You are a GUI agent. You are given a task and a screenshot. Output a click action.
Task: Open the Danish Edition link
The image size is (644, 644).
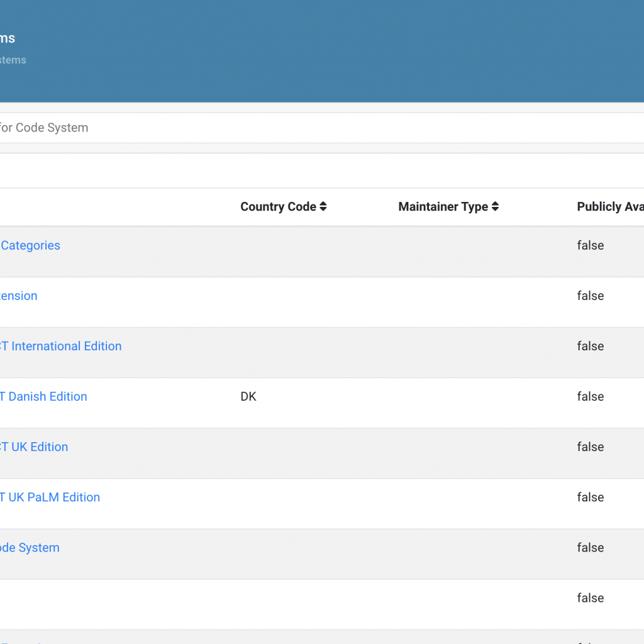click(43, 397)
